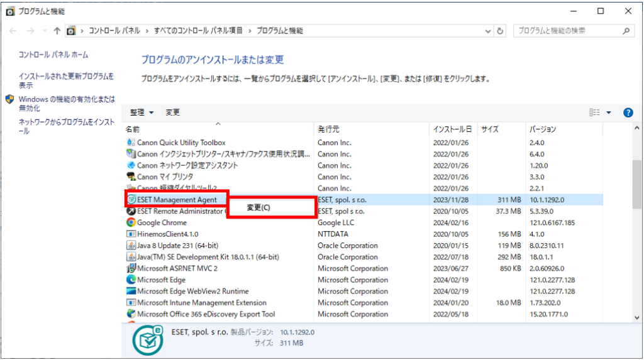Open the 整理 dropdown menu
This screenshot has width=644, height=360.
142,112
